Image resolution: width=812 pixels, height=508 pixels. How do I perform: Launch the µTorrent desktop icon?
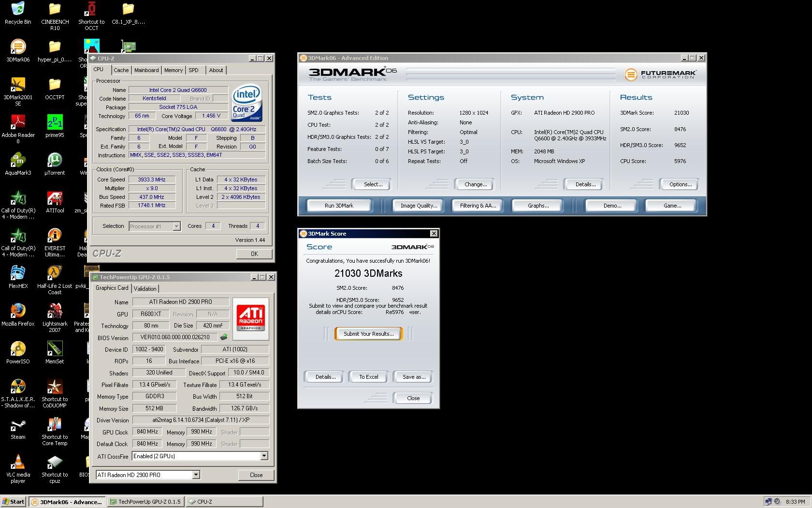click(55, 164)
